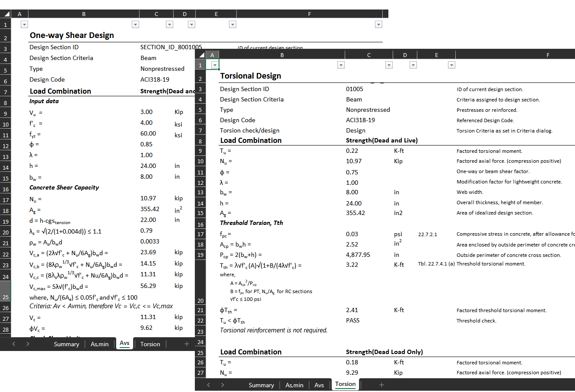Image resolution: width=575 pixels, height=392 pixels.
Task: Open column B filter dropdown in one-way shear sheet
Action: coord(135,25)
